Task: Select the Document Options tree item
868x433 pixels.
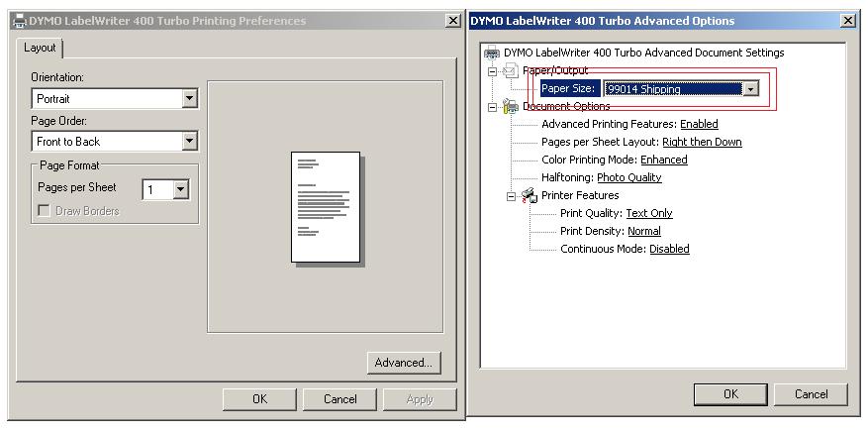Action: click(x=566, y=106)
